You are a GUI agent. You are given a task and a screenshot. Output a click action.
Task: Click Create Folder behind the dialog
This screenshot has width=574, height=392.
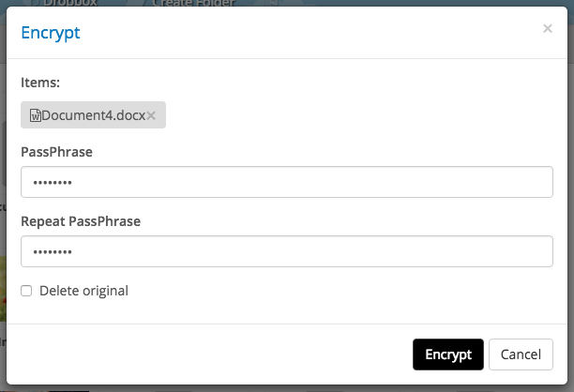(192, 3)
